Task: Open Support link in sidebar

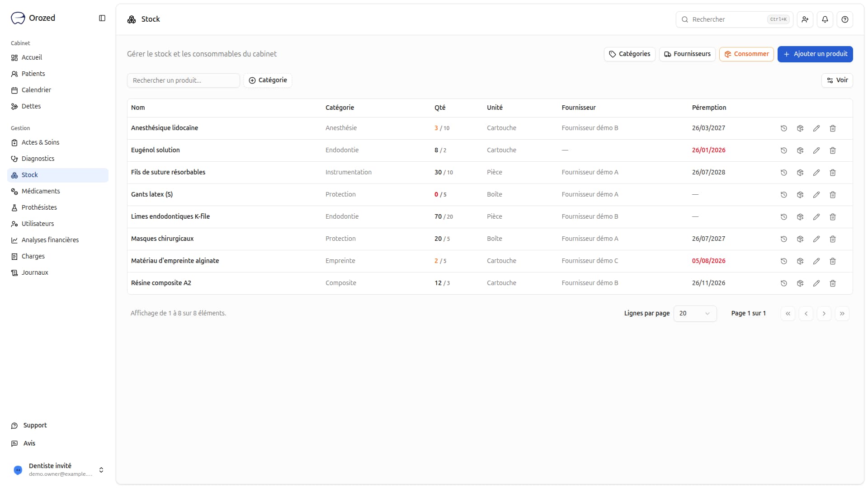Action: (x=58, y=426)
